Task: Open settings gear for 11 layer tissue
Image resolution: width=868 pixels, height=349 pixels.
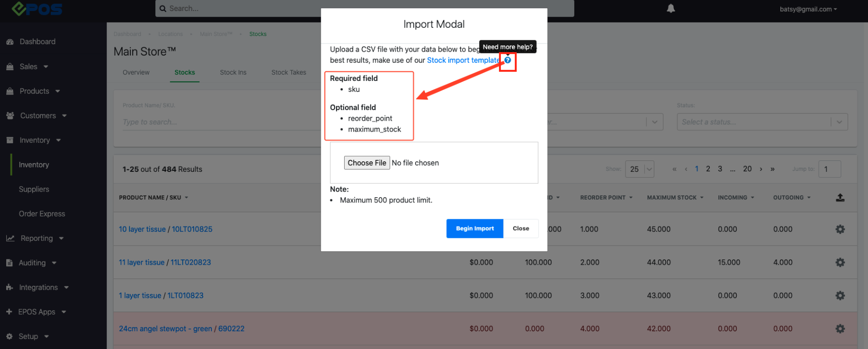Action: [840, 262]
